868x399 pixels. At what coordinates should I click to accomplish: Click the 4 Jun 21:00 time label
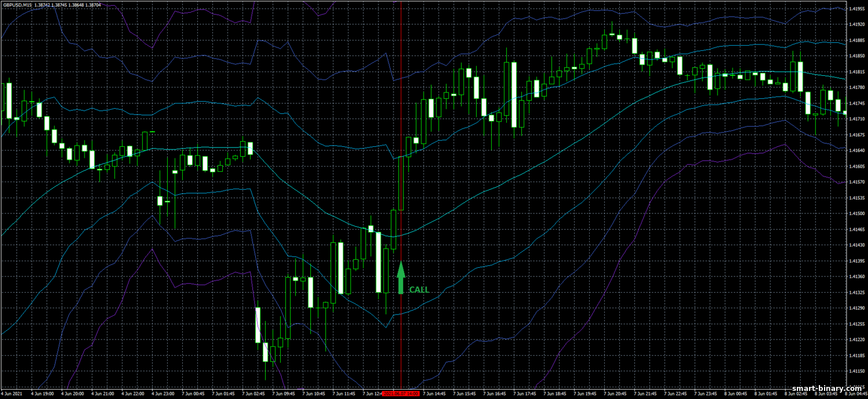pos(102,393)
